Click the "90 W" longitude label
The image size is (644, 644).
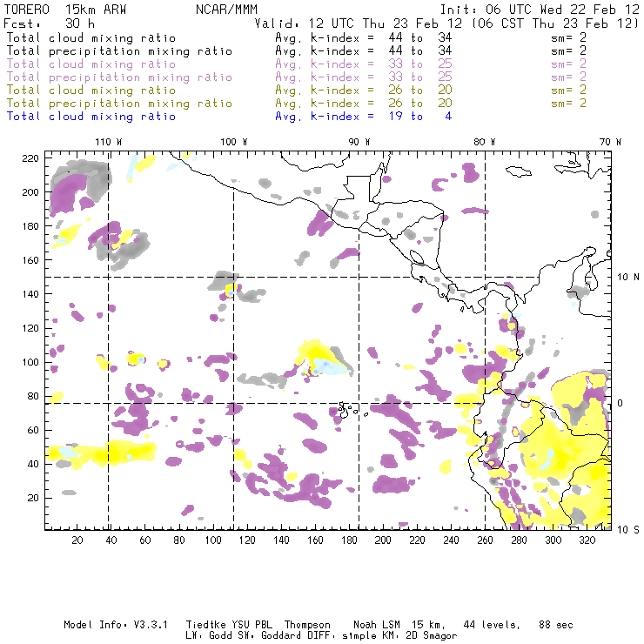click(x=359, y=142)
